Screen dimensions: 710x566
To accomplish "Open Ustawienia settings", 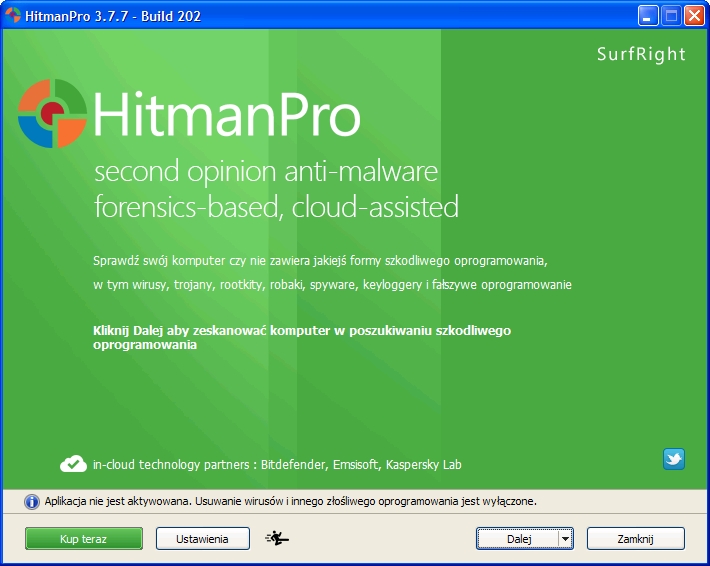I will (203, 539).
